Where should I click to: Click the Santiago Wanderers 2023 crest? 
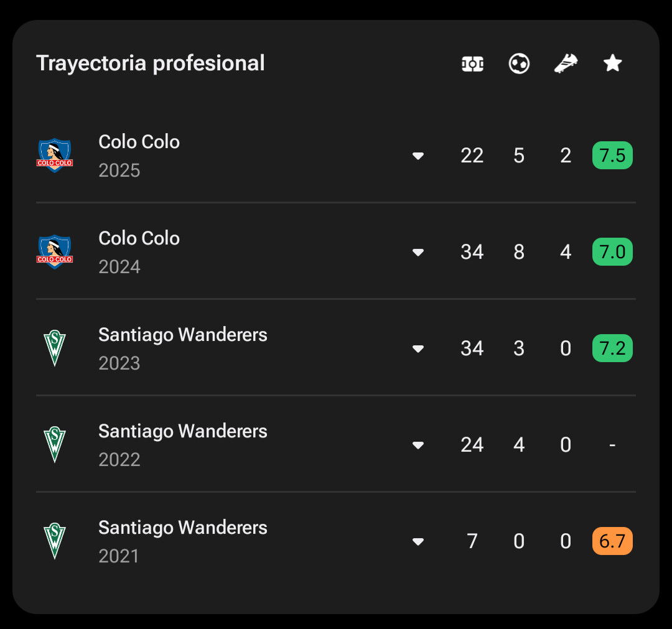point(54,348)
